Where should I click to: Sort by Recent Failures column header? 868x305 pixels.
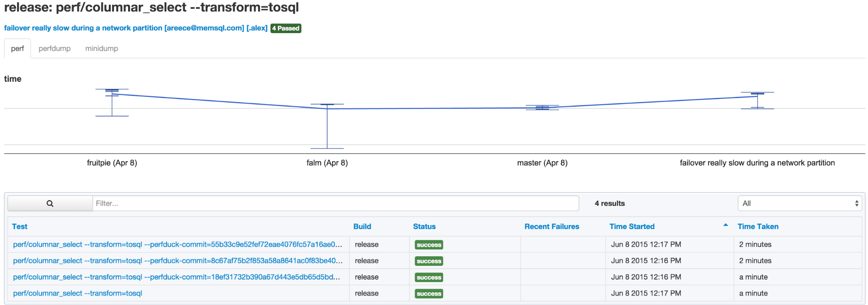point(551,226)
